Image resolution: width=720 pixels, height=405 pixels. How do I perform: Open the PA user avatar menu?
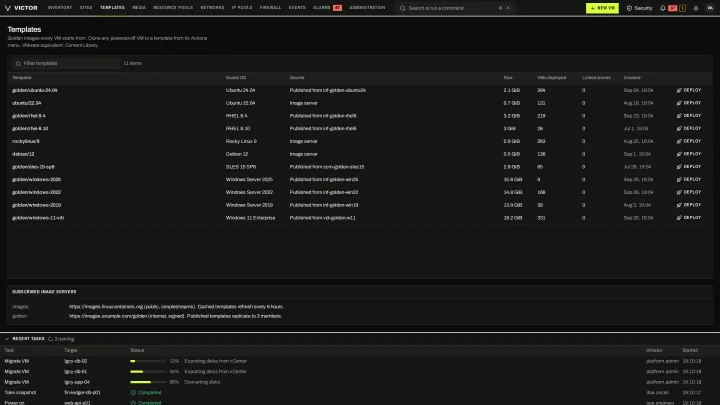pyautogui.click(x=710, y=8)
